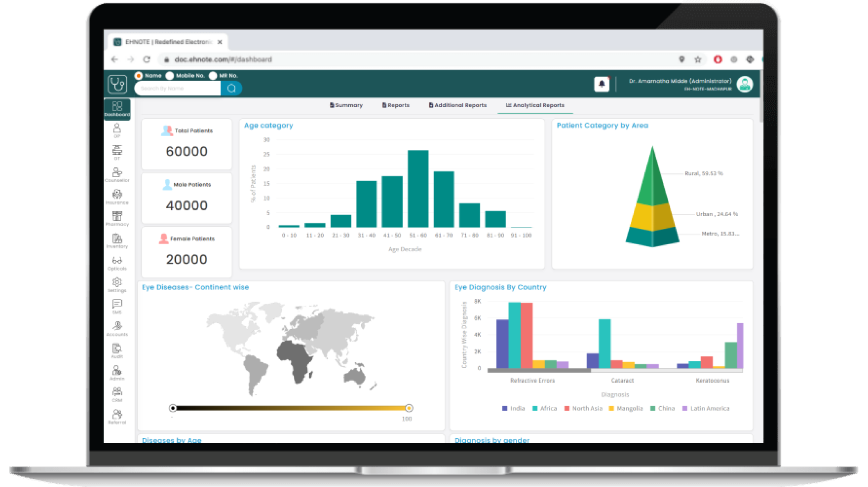Viewport: 868px width, 487px height.
Task: Click the Age category chart title
Action: [x=268, y=125]
